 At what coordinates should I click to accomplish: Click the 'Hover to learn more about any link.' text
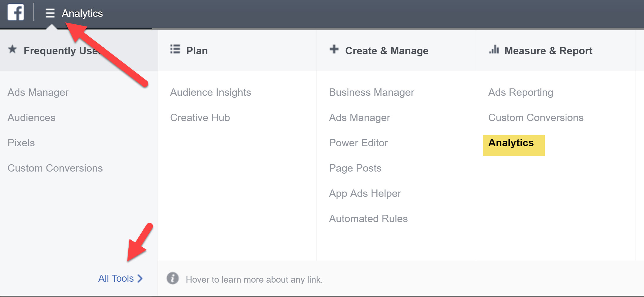click(x=254, y=279)
